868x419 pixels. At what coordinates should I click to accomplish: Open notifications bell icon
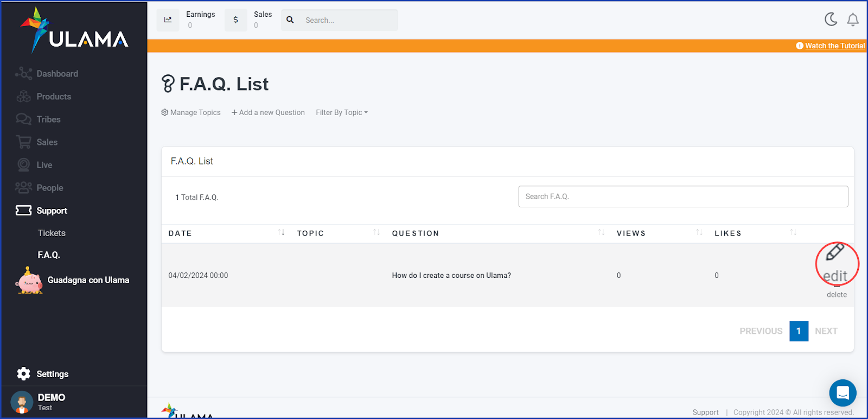point(853,20)
